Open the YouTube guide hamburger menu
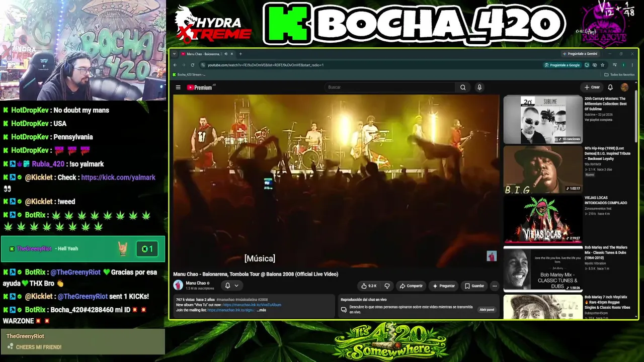The image size is (644, 362). point(178,87)
